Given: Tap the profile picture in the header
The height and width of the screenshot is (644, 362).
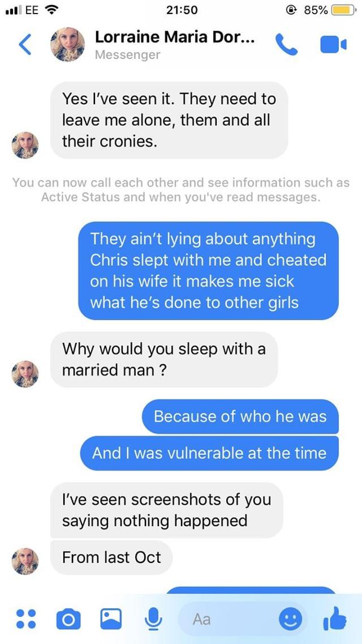Looking at the screenshot, I should (68, 44).
